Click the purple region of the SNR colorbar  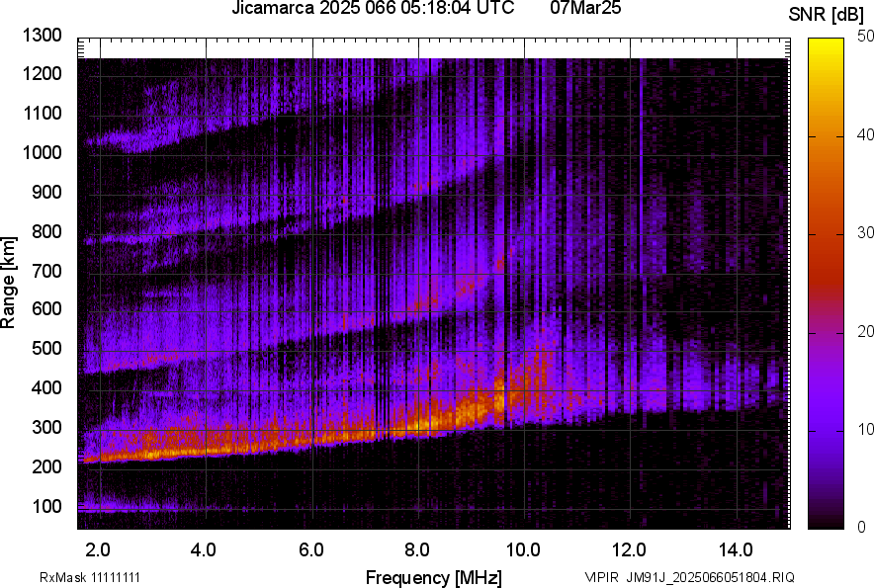tap(825, 425)
